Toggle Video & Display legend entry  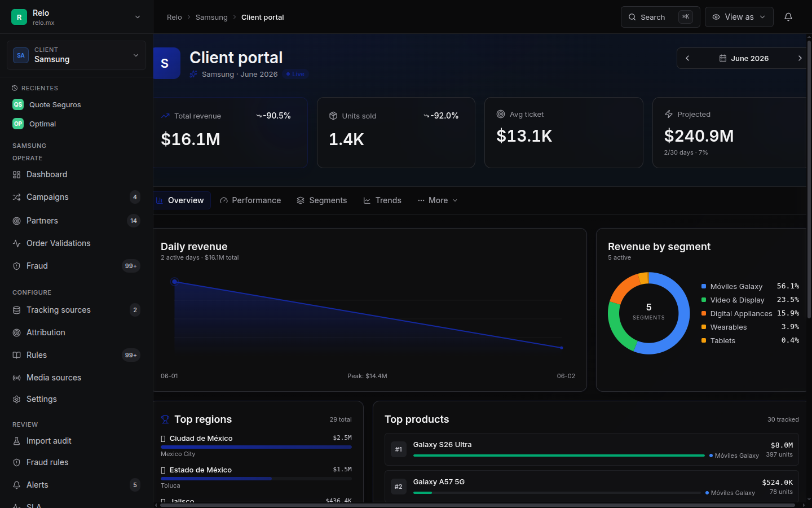coord(750,300)
